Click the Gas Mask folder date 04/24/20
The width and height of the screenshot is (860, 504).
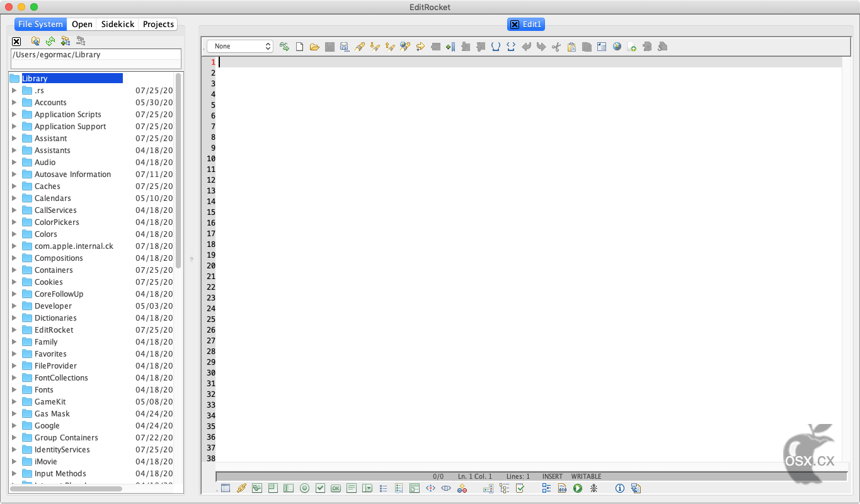point(154,413)
